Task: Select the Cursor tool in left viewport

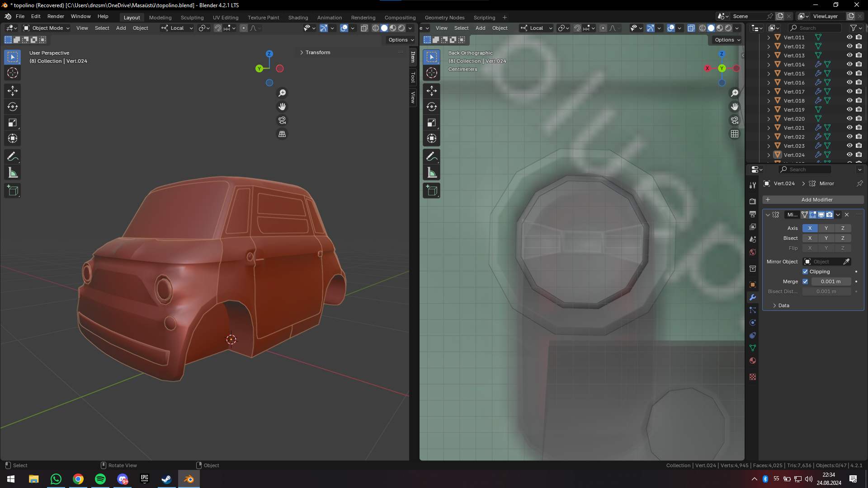Action: (x=13, y=73)
